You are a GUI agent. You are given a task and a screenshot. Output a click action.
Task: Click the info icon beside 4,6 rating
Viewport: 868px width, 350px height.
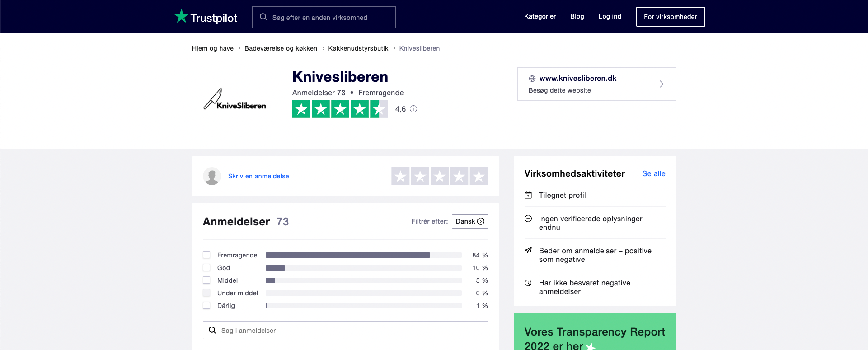(413, 109)
